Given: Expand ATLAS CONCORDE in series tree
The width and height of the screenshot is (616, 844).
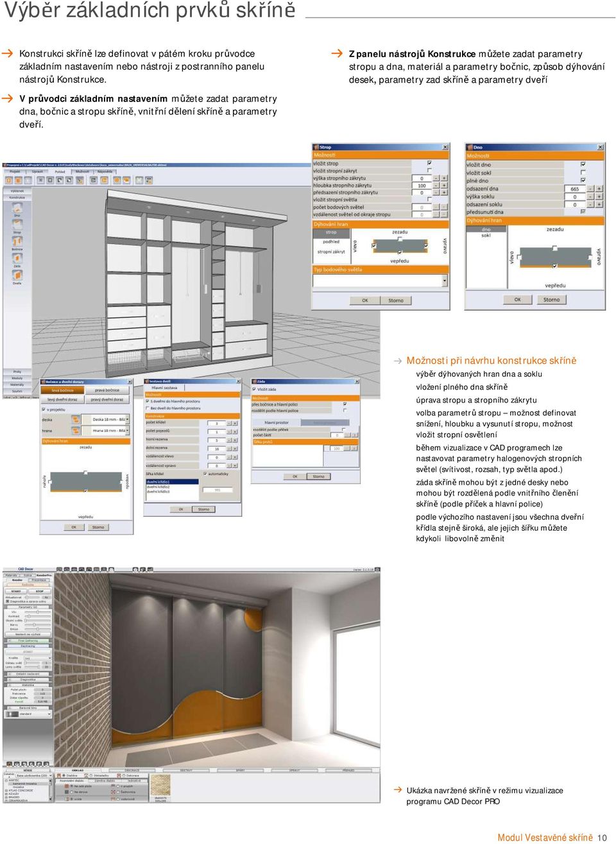Looking at the screenshot, I should [x=7, y=790].
